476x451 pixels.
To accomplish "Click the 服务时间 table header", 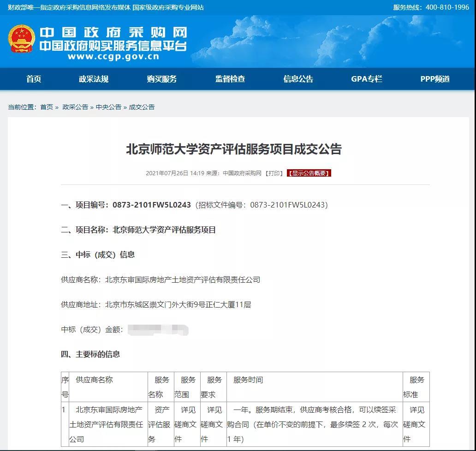I will (x=315, y=387).
